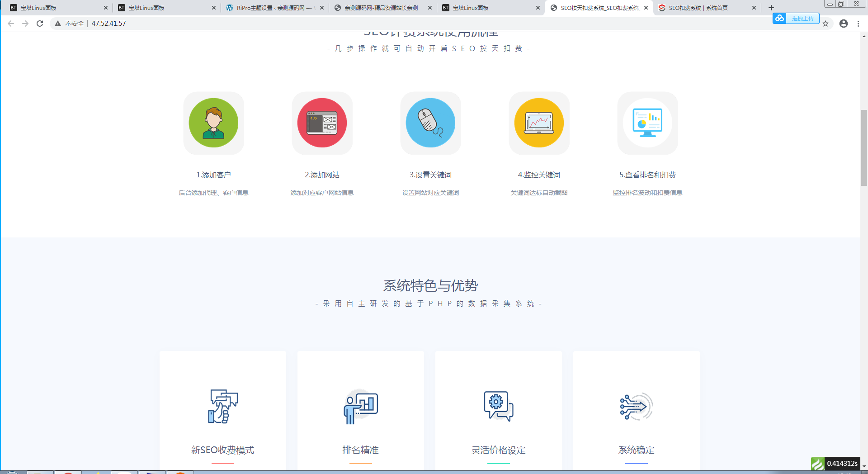Click the circuit arrow icon above 系统稳定
The height and width of the screenshot is (474, 868).
636,406
